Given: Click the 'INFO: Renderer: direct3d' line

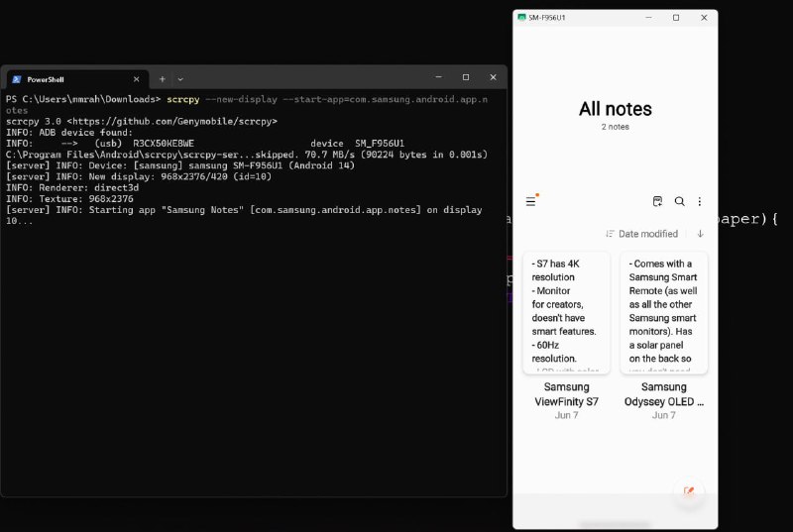Looking at the screenshot, I should click(72, 187).
